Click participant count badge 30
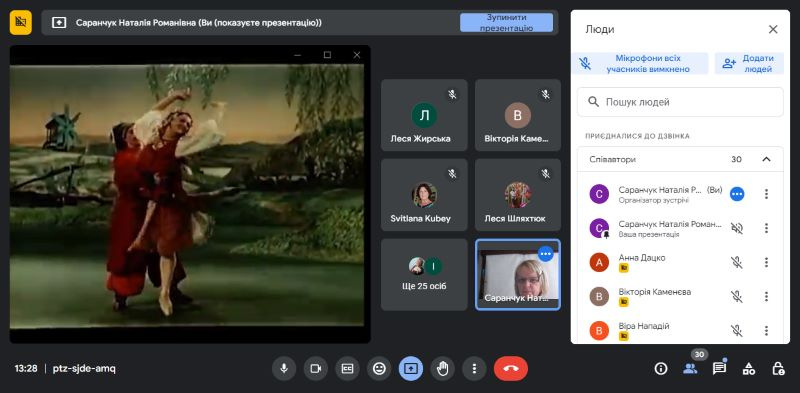This screenshot has height=393, width=800. coord(699,354)
